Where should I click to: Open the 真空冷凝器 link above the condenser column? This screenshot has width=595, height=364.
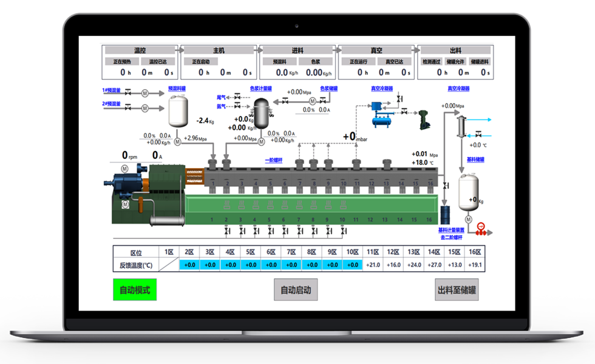pyautogui.click(x=458, y=89)
